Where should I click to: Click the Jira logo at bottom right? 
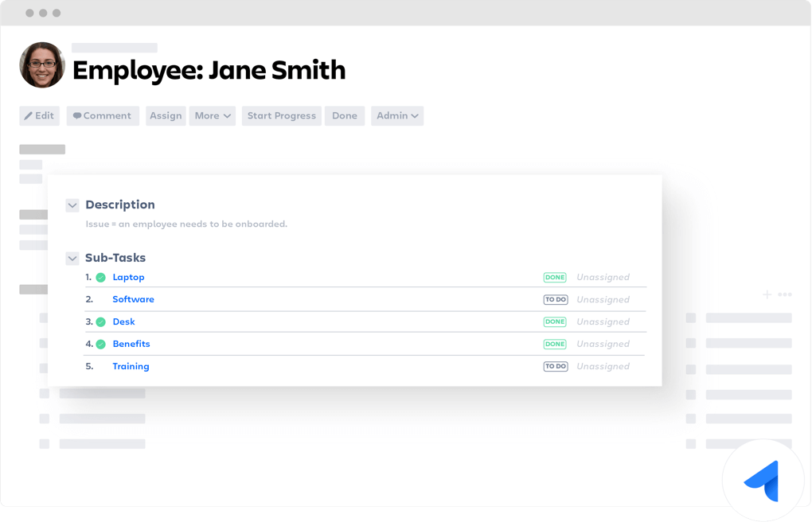pyautogui.click(x=762, y=479)
